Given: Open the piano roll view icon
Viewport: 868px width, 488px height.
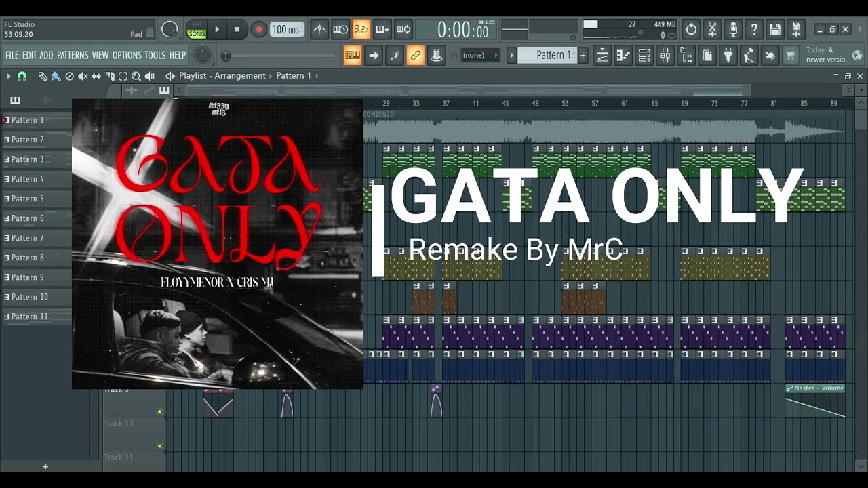Looking at the screenshot, I should 623,56.
